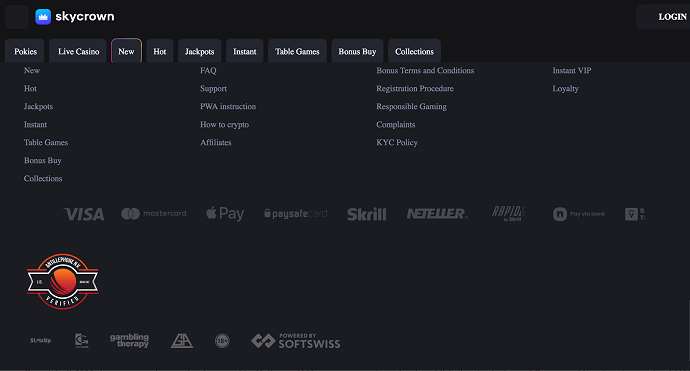Switch to the Pokies tab
This screenshot has width=690, height=371.
coord(25,51)
